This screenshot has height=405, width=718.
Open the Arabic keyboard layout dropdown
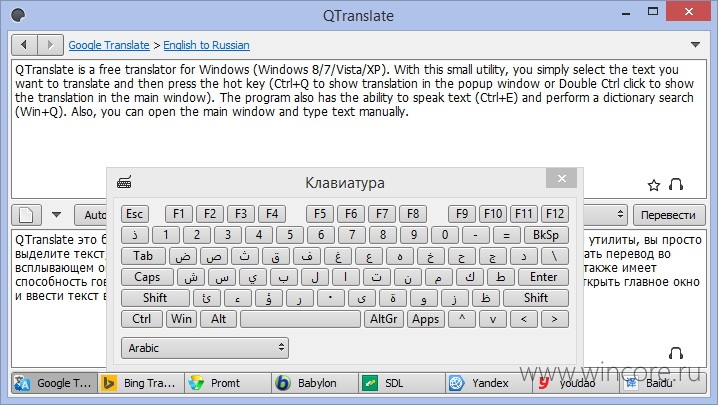205,348
